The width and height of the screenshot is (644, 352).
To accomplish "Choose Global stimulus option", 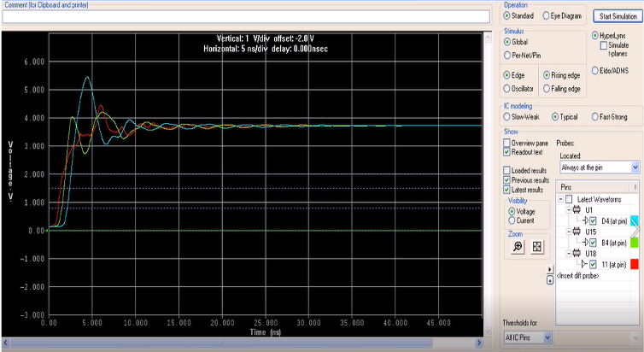I will (507, 42).
